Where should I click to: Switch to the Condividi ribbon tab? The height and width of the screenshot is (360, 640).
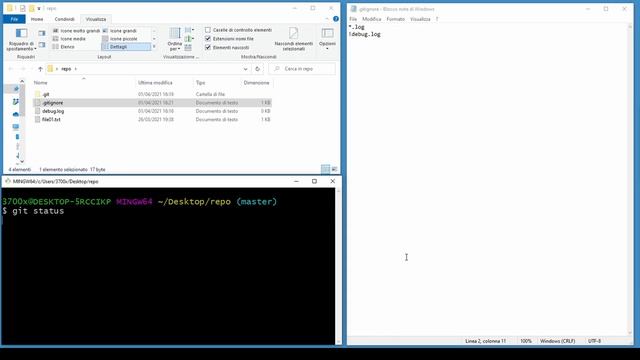[64, 19]
